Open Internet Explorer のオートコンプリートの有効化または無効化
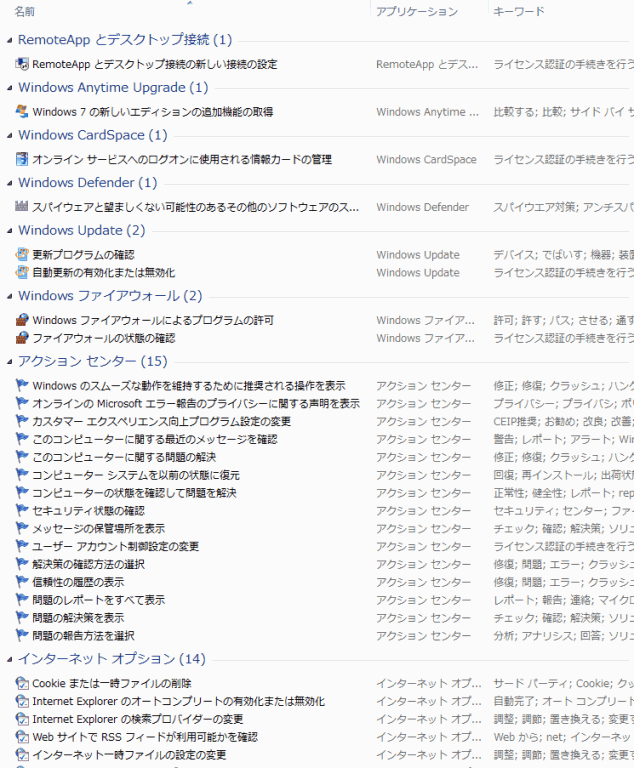Viewport: 634px width, 768px height. (178, 701)
